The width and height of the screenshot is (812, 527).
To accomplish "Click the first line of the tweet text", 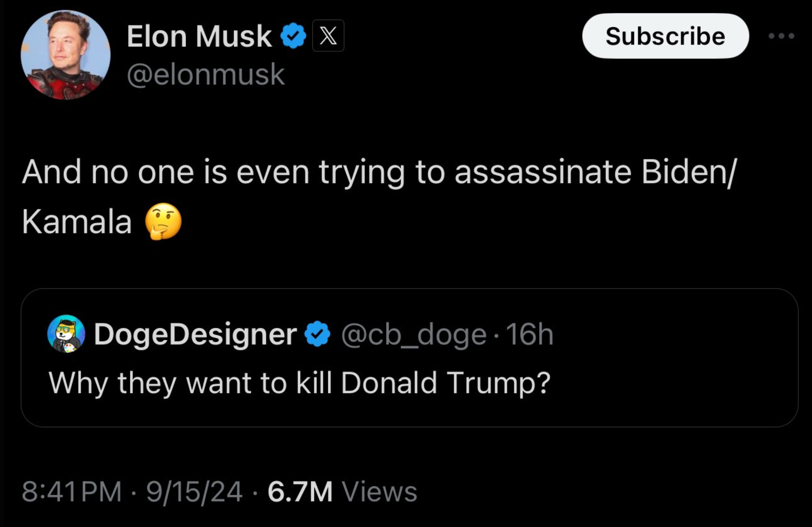I will coord(379,172).
